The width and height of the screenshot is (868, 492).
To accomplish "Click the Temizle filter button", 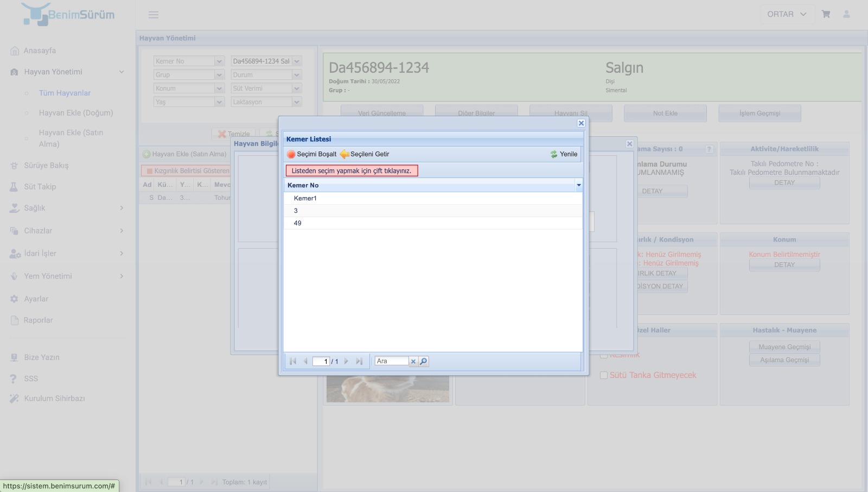I will [x=234, y=134].
